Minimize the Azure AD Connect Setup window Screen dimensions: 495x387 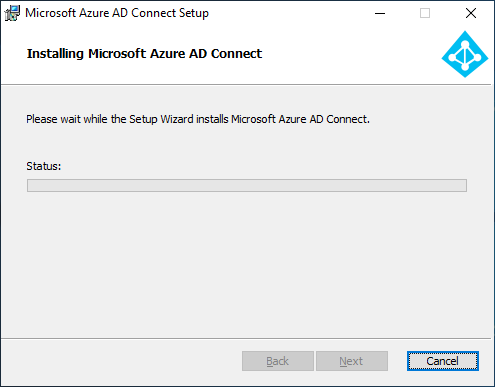[380, 13]
